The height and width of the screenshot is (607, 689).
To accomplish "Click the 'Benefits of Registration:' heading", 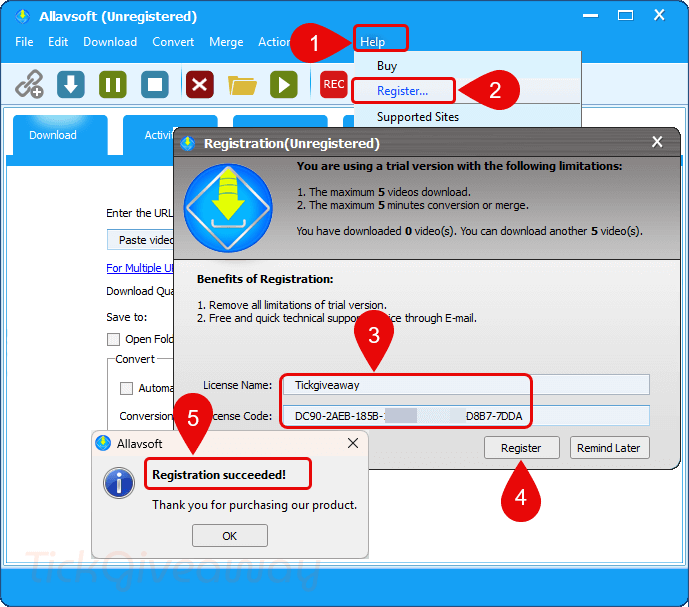I will point(265,279).
